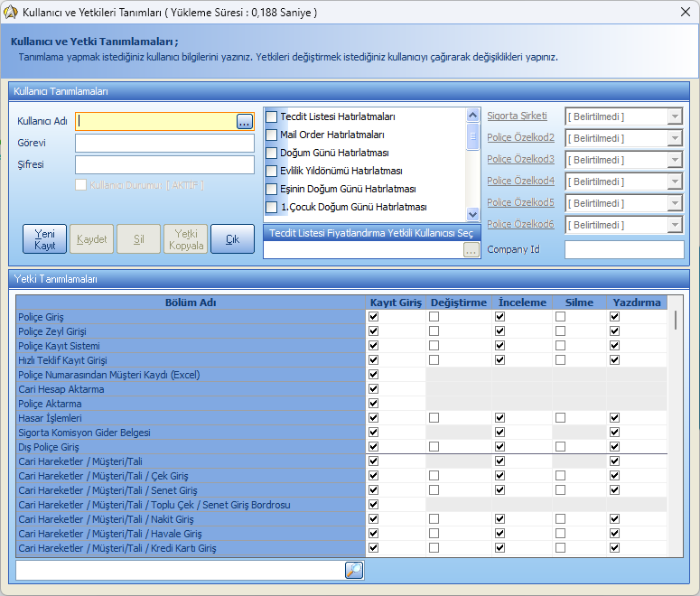700x596 pixels.
Task: Click the Çık button
Action: (233, 239)
